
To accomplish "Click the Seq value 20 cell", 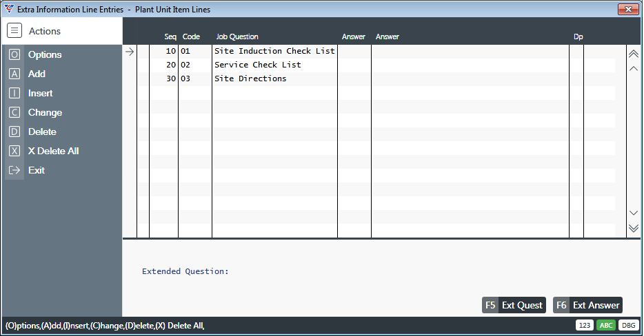I will (164, 65).
